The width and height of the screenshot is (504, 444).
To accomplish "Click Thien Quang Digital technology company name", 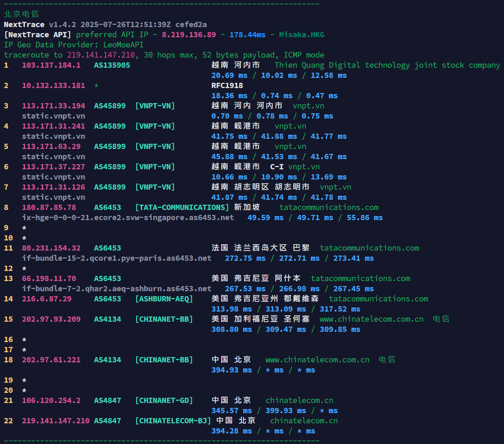I will point(387,65).
